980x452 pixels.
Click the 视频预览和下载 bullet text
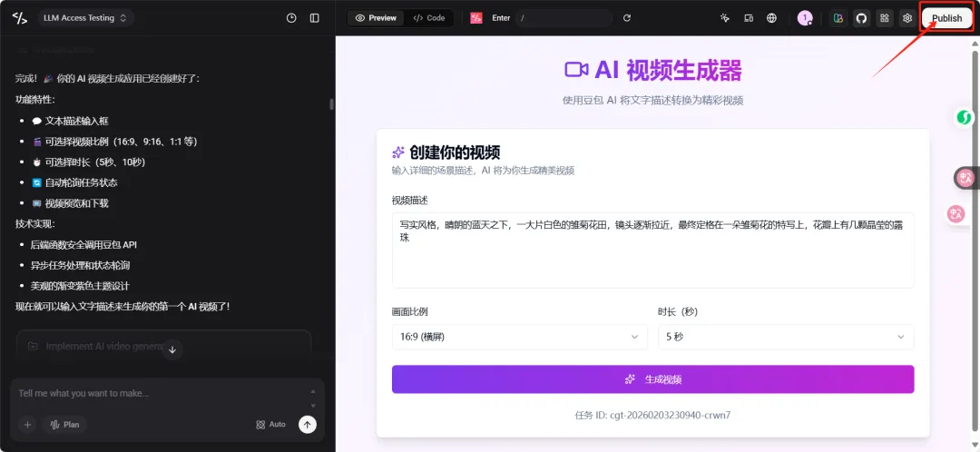(77, 203)
